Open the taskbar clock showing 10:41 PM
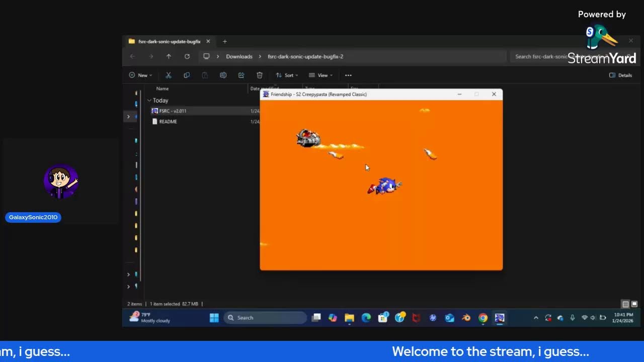The height and width of the screenshot is (362, 644). pos(623,318)
